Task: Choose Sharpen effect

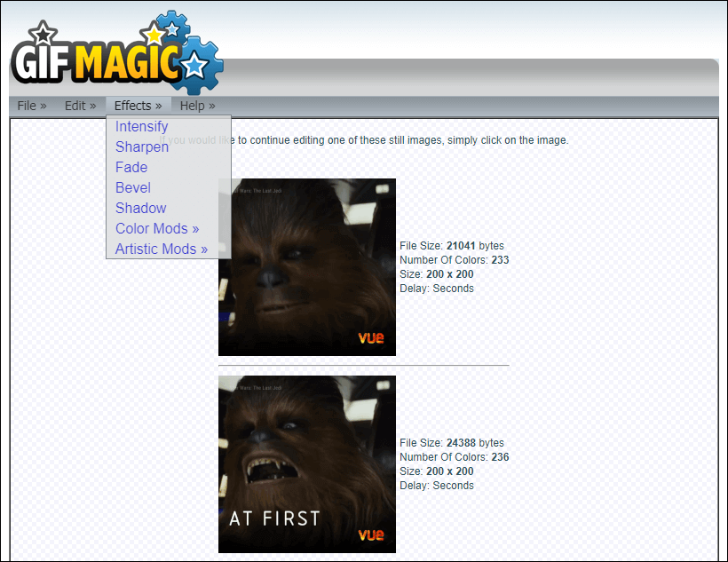Action: tap(142, 146)
